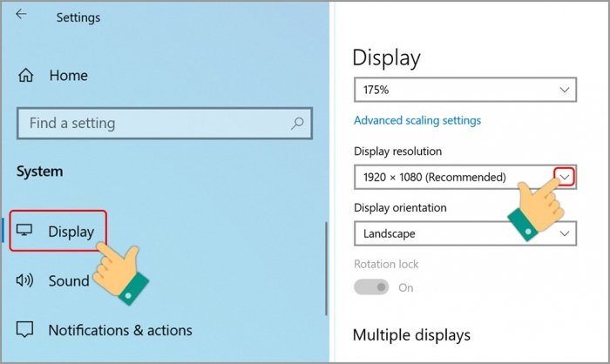The width and height of the screenshot is (610, 364).
Task: Open Advanced scaling settings link
Action: tap(417, 120)
